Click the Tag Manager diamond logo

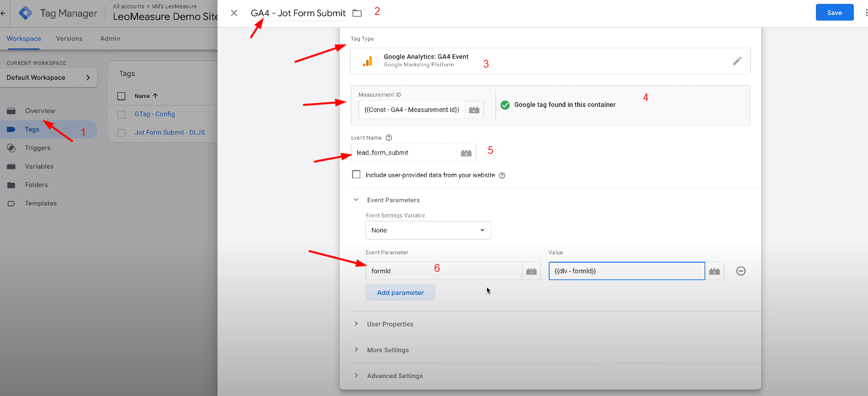[x=25, y=12]
